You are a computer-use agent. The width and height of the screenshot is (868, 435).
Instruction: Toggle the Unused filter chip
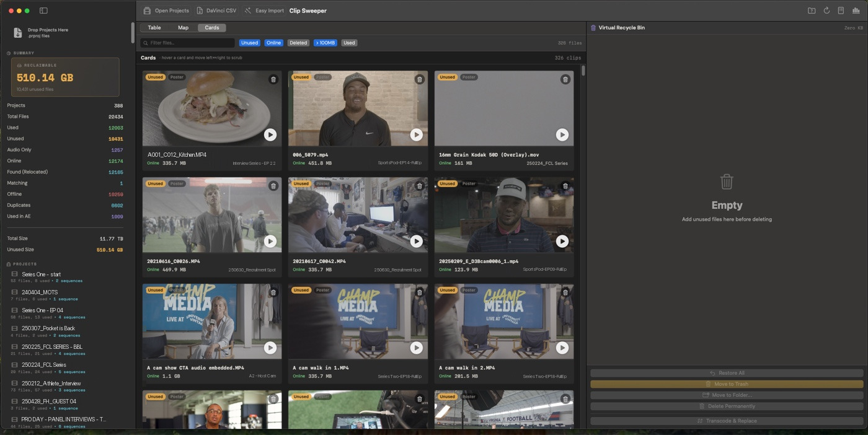[x=250, y=43]
